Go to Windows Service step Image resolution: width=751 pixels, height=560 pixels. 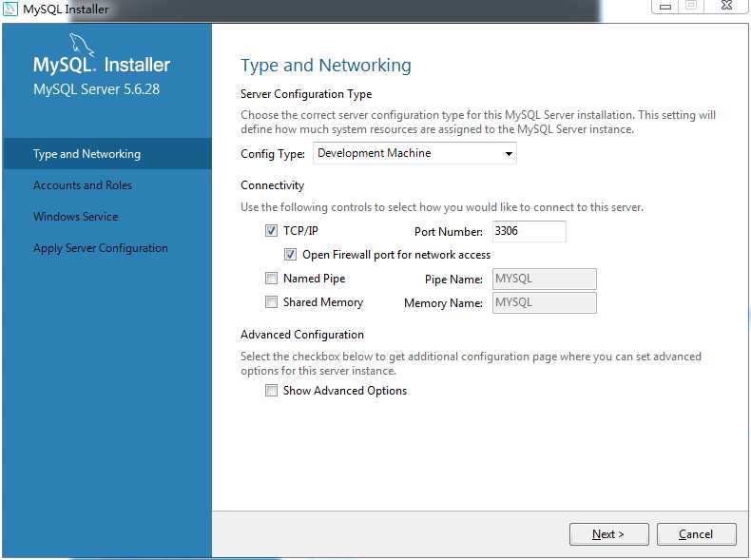tap(76, 217)
